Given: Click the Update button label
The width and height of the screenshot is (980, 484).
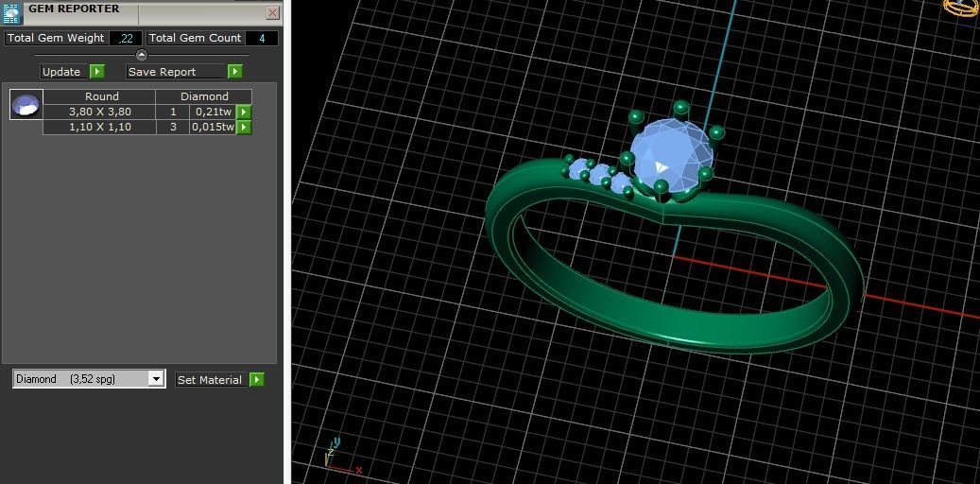Looking at the screenshot, I should (x=64, y=71).
